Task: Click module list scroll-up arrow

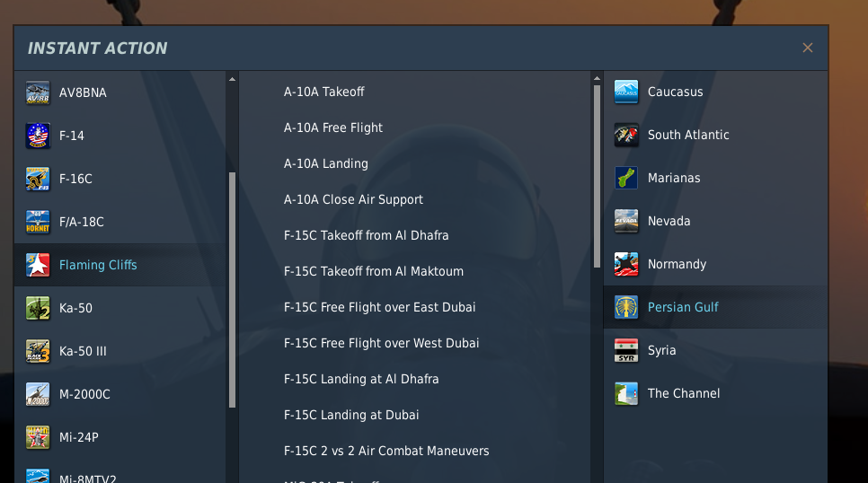Action: 232,79
